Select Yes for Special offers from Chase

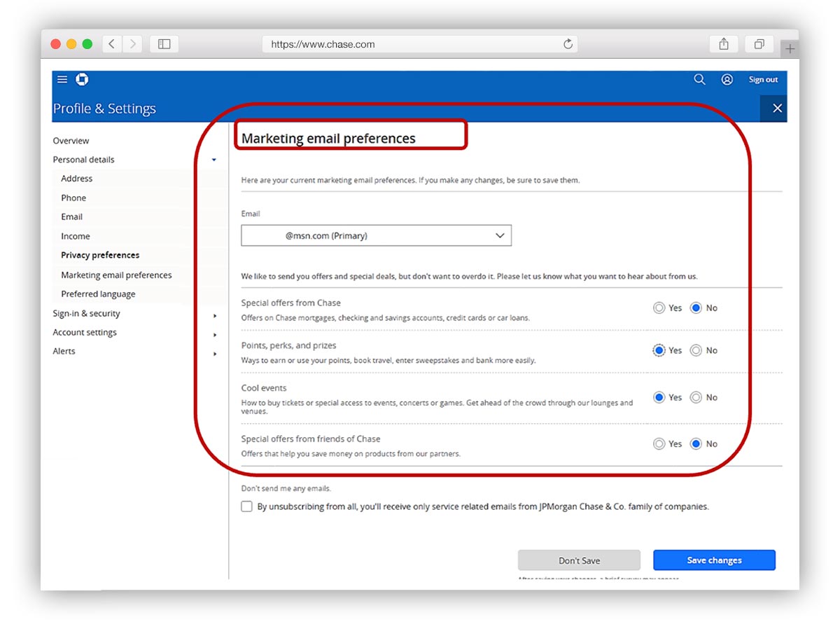[x=659, y=307]
